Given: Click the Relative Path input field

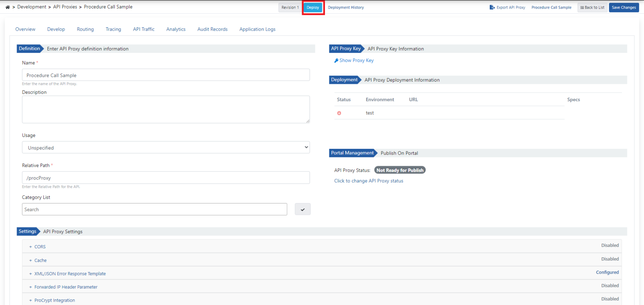Looking at the screenshot, I should click(x=166, y=178).
